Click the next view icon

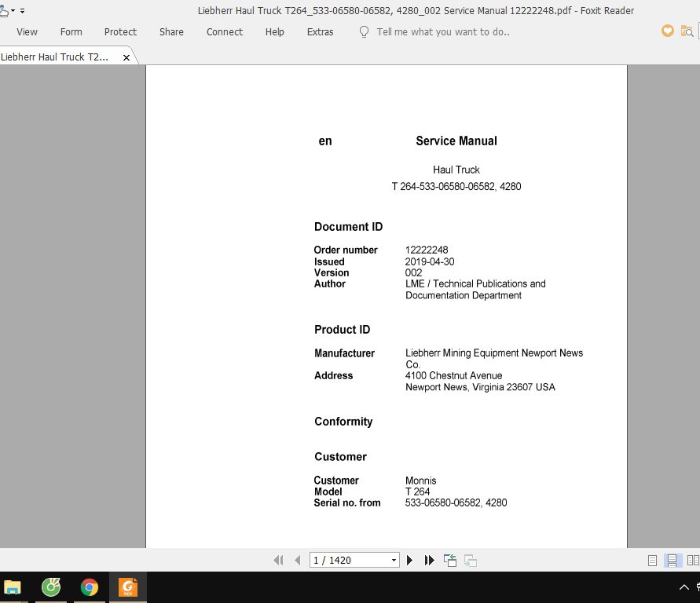coord(470,560)
